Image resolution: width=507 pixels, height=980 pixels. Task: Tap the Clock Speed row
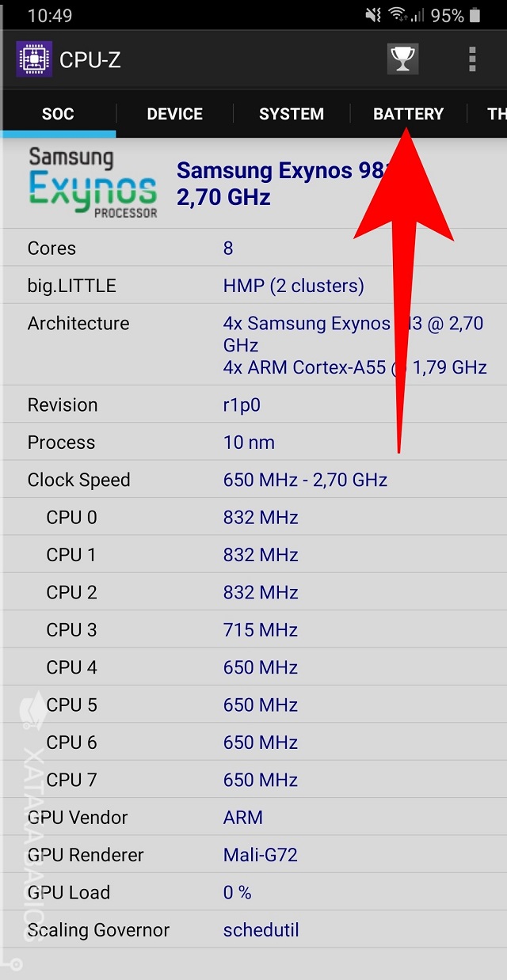253,480
